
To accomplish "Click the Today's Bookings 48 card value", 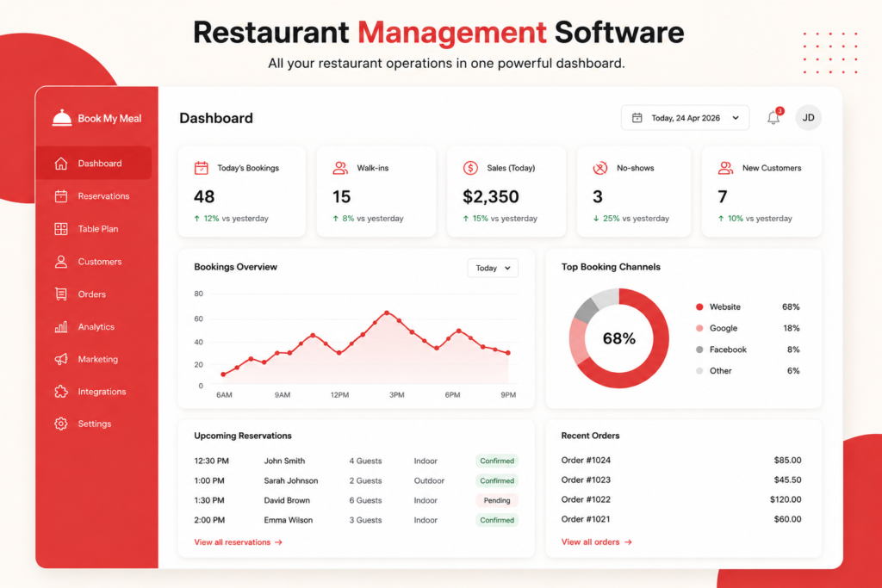I will coord(204,197).
